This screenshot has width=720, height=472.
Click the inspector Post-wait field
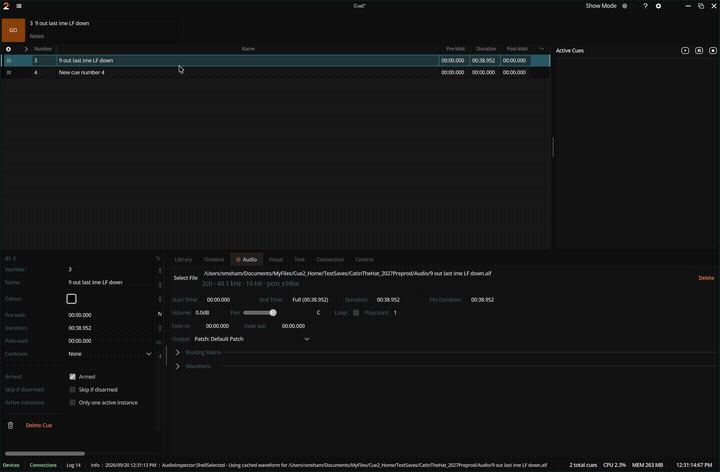click(x=109, y=341)
